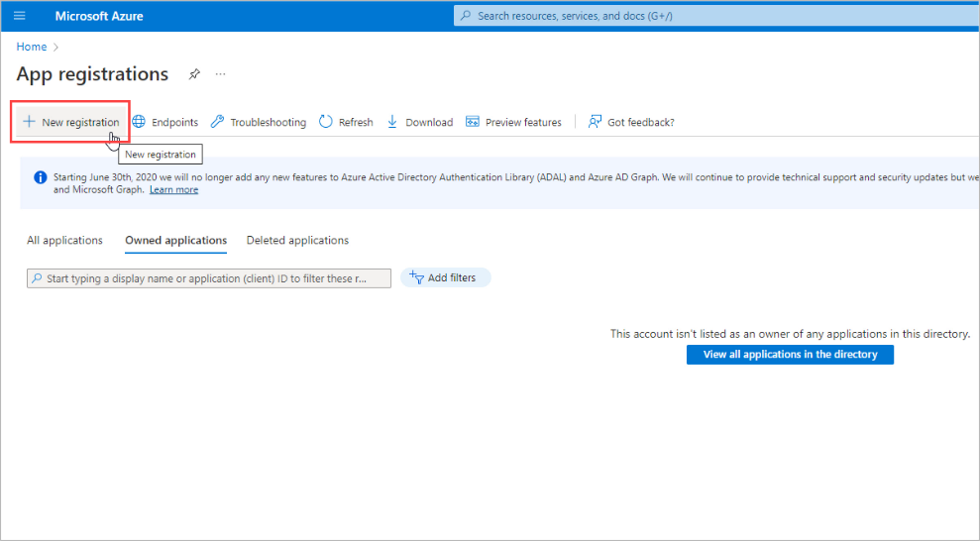Viewport: 980px width, 541px height.
Task: Click the New registration button
Action: [70, 122]
